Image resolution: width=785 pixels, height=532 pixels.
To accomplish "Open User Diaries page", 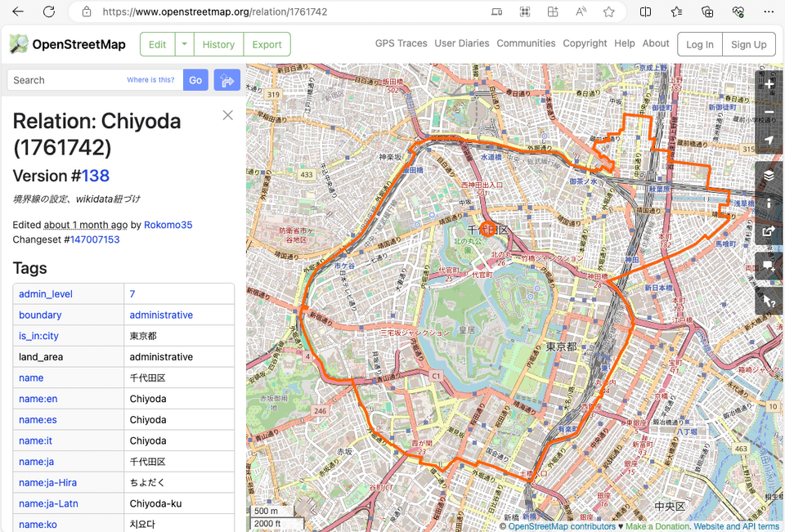I will 462,43.
